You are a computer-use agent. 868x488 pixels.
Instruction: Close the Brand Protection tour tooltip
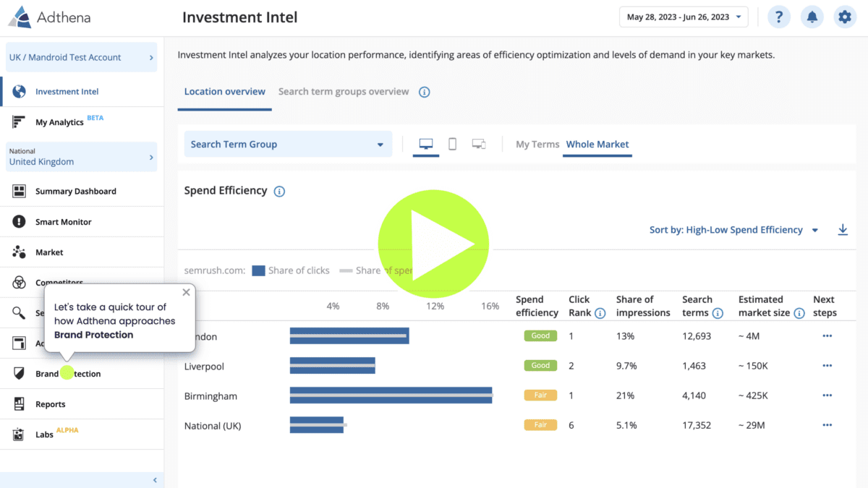pyautogui.click(x=186, y=292)
